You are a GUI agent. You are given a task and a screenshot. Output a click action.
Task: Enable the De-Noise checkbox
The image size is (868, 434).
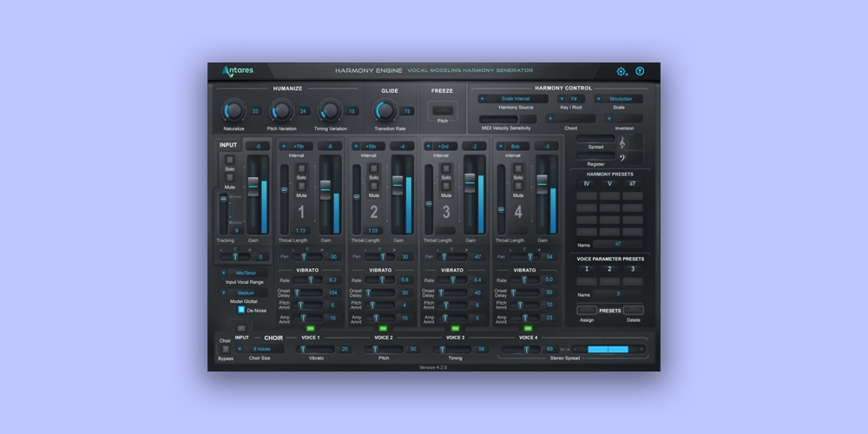coord(241,310)
